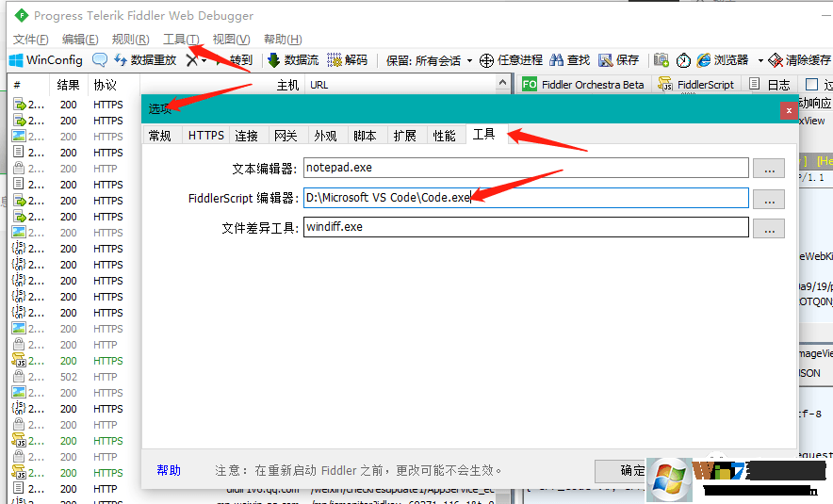Click 文本编辑器 field containing notepad.exe

point(526,168)
